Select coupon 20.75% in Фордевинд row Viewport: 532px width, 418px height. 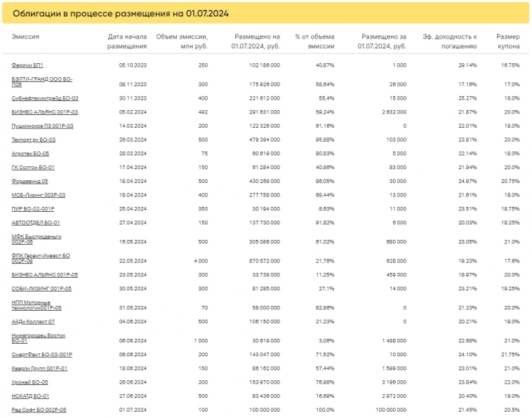(x=510, y=182)
